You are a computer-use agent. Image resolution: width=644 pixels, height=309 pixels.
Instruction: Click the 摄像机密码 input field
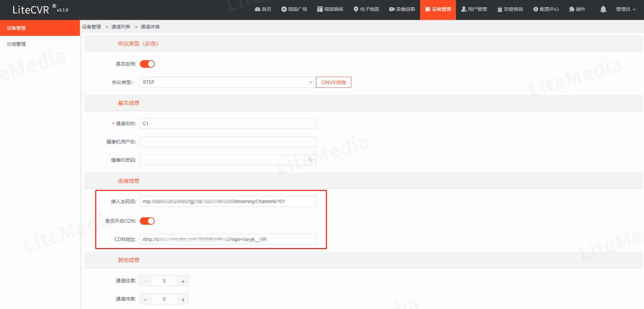(228, 160)
